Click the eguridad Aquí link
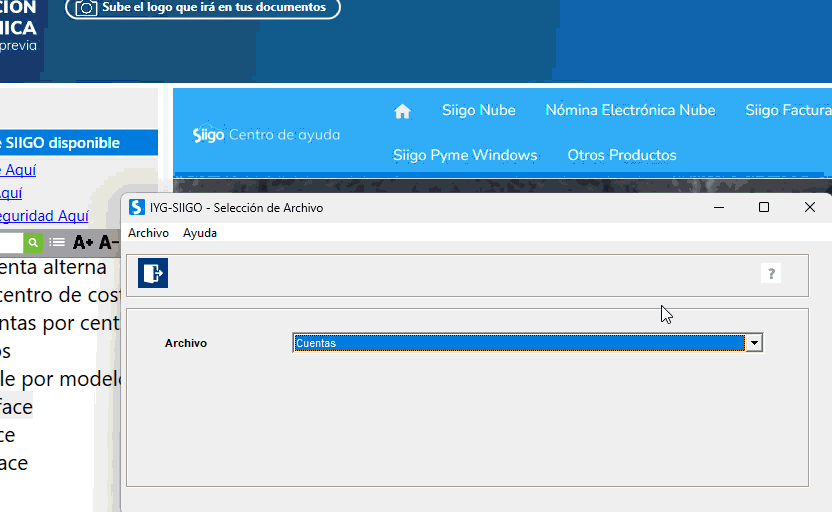 point(44,216)
